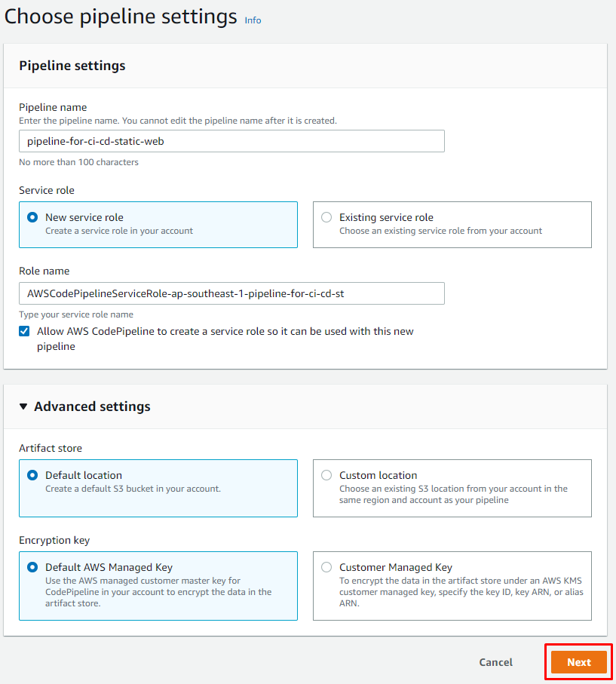
Task: Click the Artifact store label
Action: pos(51,448)
